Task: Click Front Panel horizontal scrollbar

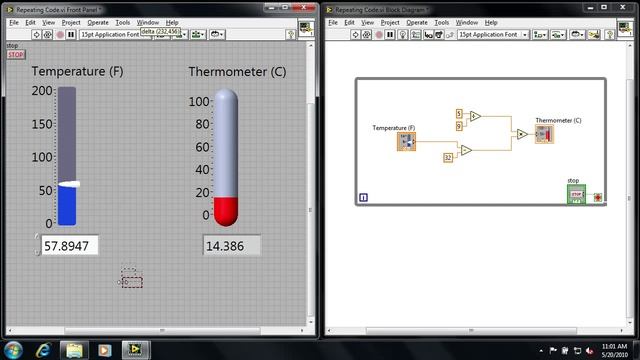Action: (162, 330)
